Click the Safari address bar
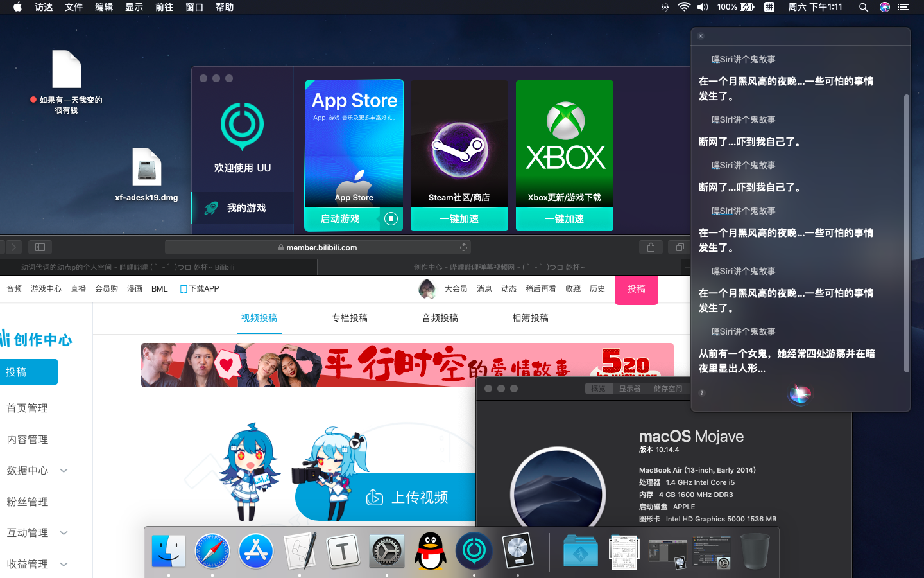This screenshot has height=578, width=924. 318,247
